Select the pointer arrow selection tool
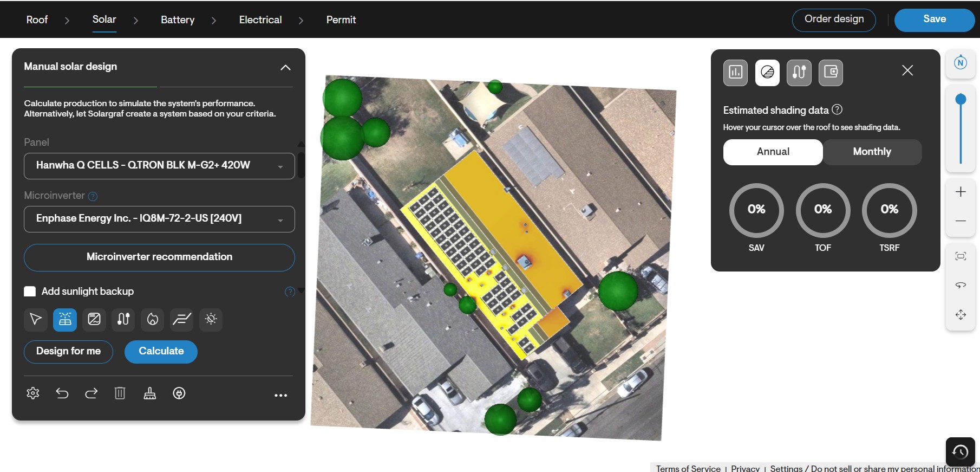 [36, 319]
